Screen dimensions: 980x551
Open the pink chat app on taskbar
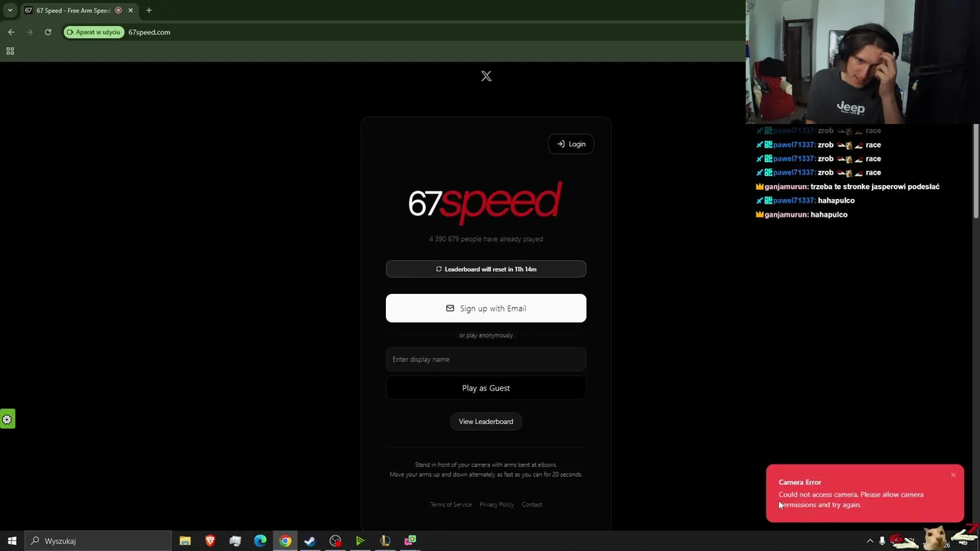[x=410, y=541]
